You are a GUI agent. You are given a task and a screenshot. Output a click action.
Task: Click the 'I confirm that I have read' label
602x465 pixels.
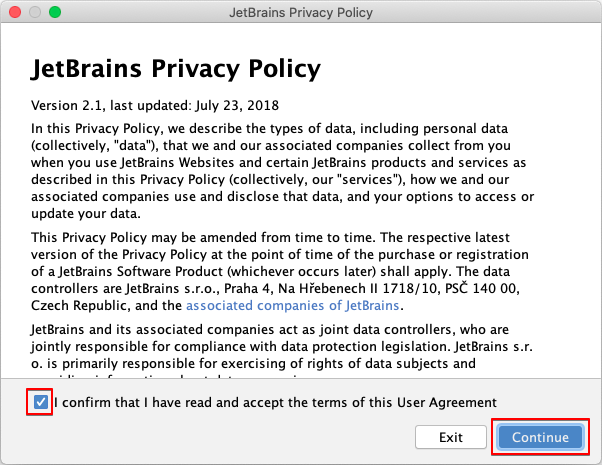pos(275,402)
